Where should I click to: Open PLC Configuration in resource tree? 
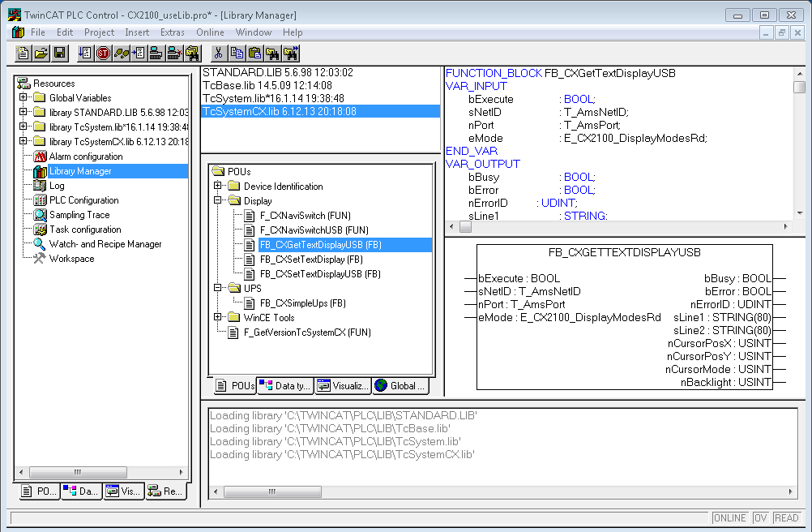(83, 200)
